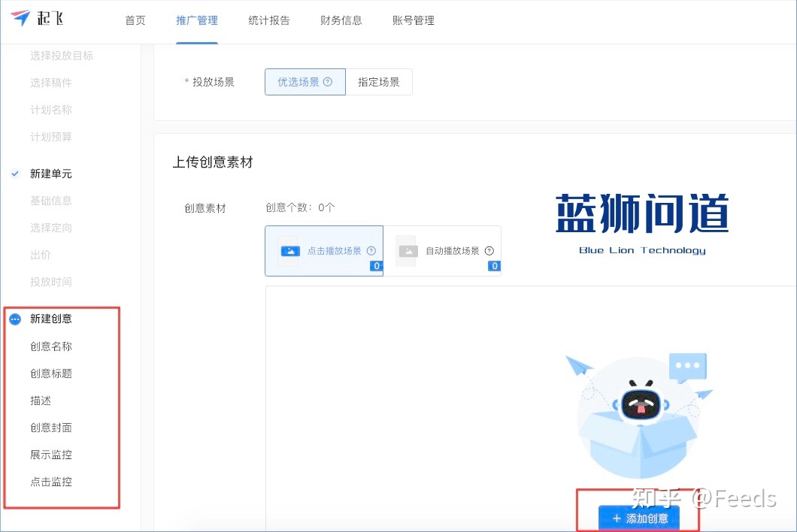Click blue ellipsis icon beside 新建创意
This screenshot has width=797, height=532.
pos(15,319)
